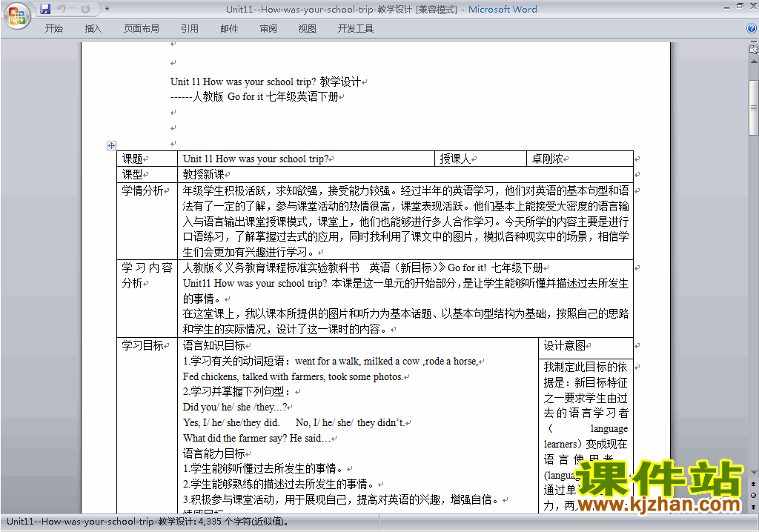Click the heading '语言知识目标'
The width and height of the screenshot is (759, 532).
214,345
